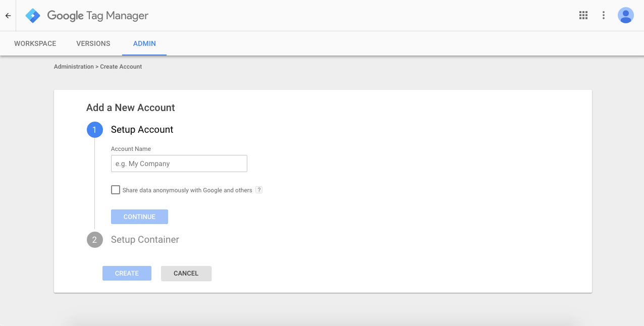Click the user account avatar
Image resolution: width=644 pixels, height=326 pixels.
pyautogui.click(x=626, y=15)
